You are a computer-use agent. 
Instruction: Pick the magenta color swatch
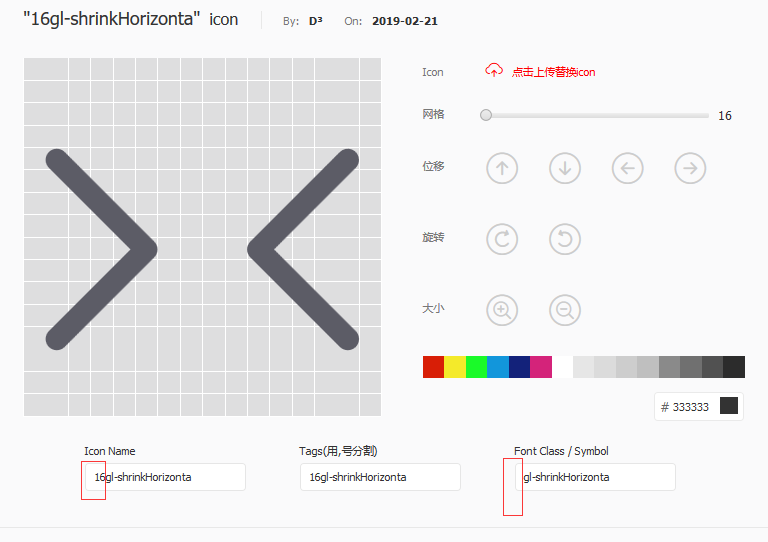pos(541,367)
